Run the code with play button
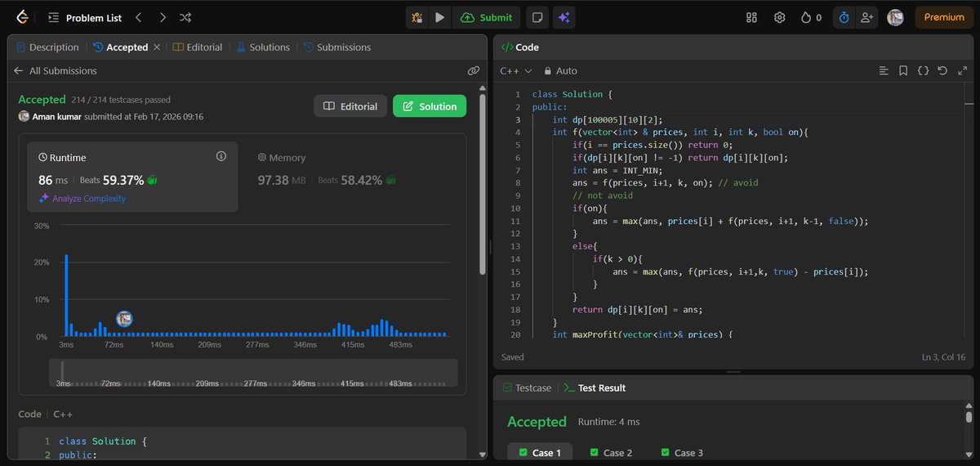Image resolution: width=980 pixels, height=466 pixels. [440, 17]
